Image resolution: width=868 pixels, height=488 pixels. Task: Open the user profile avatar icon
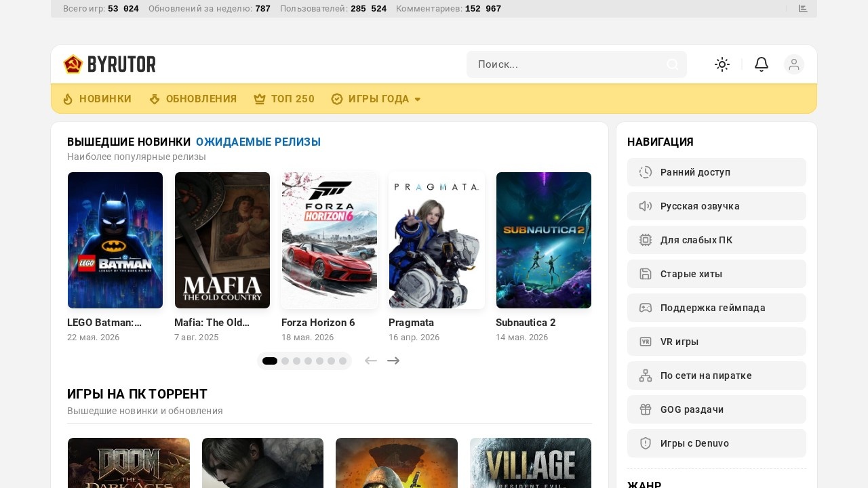click(794, 64)
